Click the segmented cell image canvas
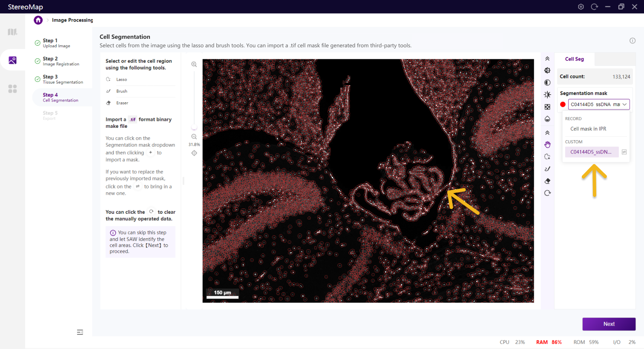Screen dimensions: 644x349 pyautogui.click(x=368, y=181)
